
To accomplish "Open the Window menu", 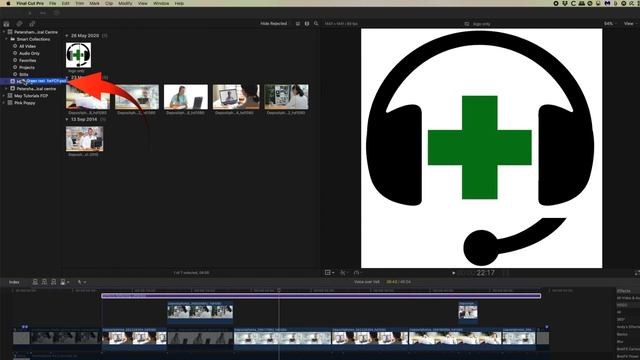I will click(161, 3).
